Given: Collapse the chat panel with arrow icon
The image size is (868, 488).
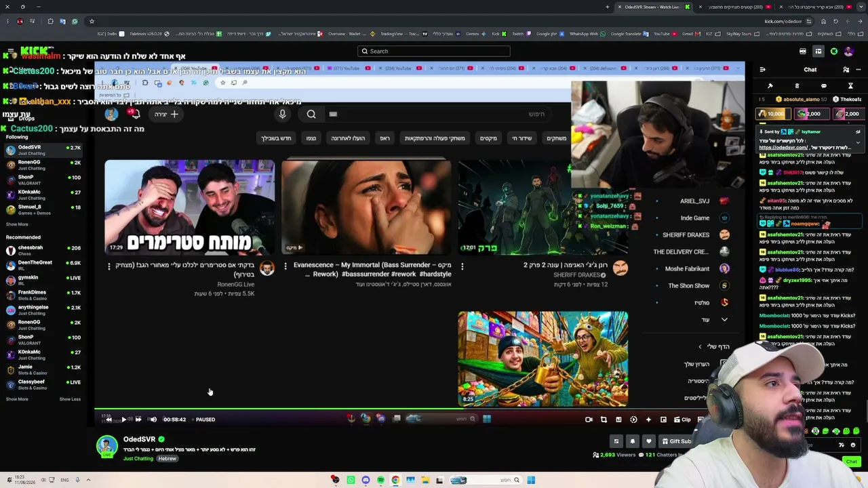Looking at the screenshot, I should [762, 70].
